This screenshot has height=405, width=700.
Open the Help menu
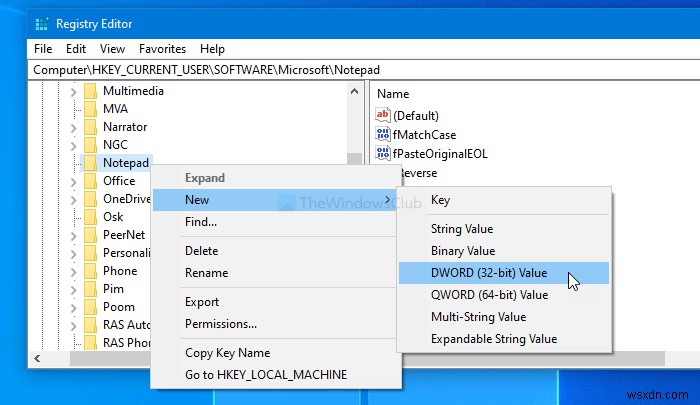[x=212, y=49]
